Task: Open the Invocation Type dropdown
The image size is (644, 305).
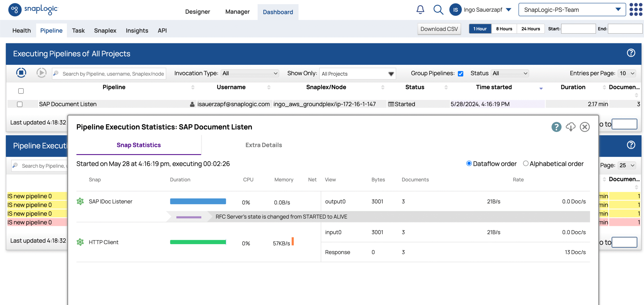Action: coord(250,73)
